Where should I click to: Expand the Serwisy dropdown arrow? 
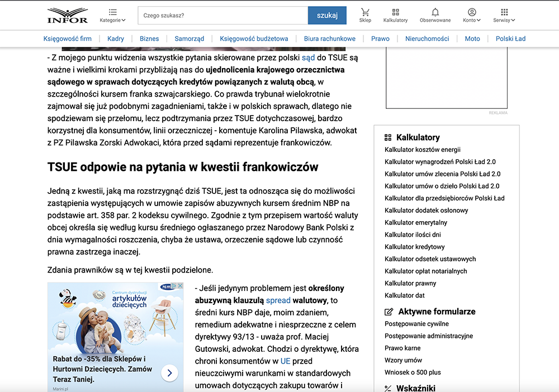point(513,21)
